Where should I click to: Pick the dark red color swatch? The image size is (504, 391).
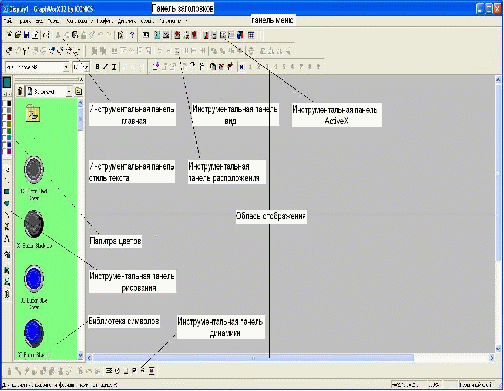pyautogui.click(x=9, y=117)
